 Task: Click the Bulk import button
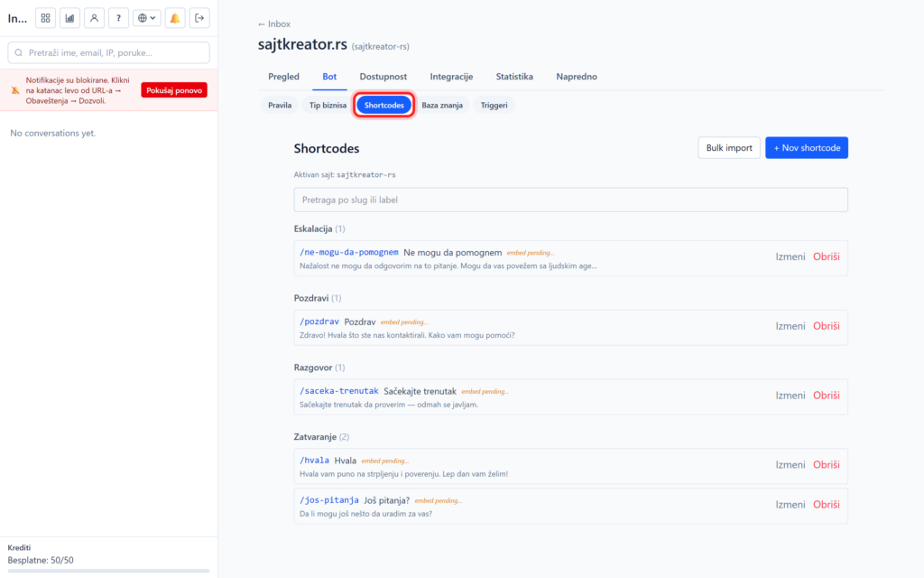[729, 148]
